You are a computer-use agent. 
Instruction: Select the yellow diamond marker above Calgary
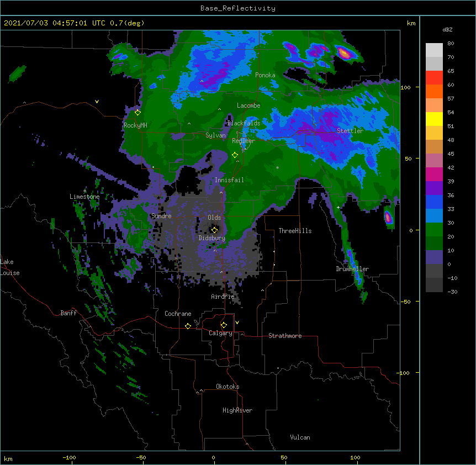pyautogui.click(x=224, y=325)
